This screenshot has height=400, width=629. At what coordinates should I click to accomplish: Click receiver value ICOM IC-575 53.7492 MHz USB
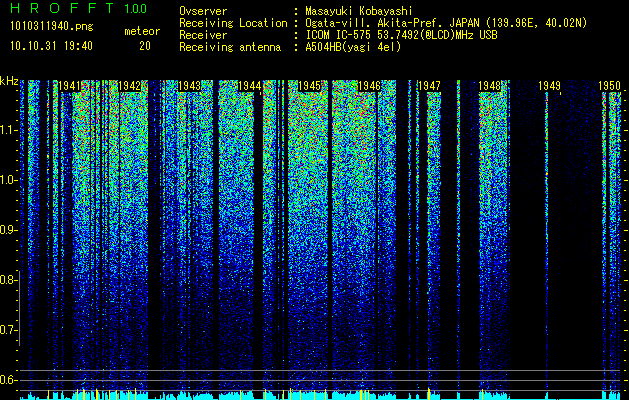coord(401,35)
